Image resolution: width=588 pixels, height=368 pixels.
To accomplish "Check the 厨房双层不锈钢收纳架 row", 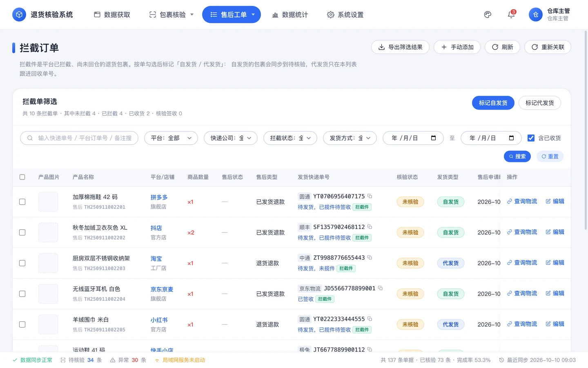I will coord(22,263).
